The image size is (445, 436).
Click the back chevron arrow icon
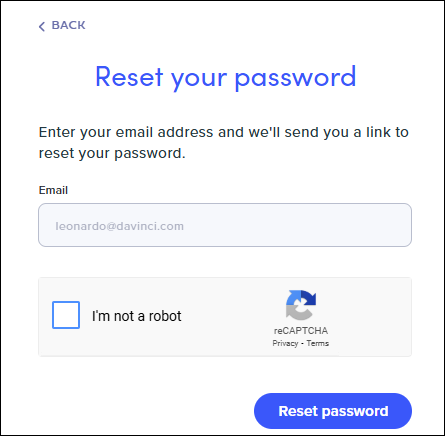pyautogui.click(x=42, y=26)
